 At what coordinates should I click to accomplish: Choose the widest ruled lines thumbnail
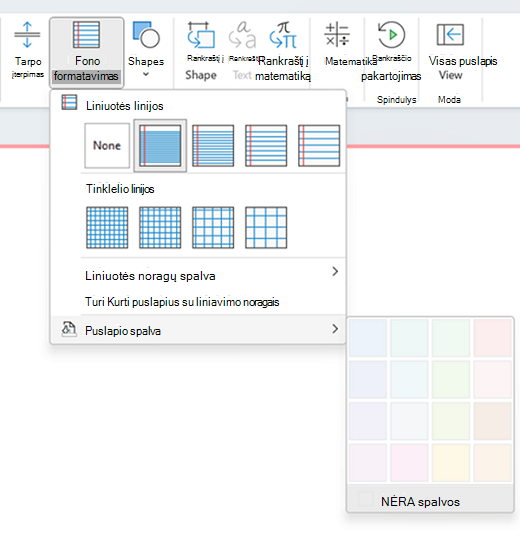point(319,146)
